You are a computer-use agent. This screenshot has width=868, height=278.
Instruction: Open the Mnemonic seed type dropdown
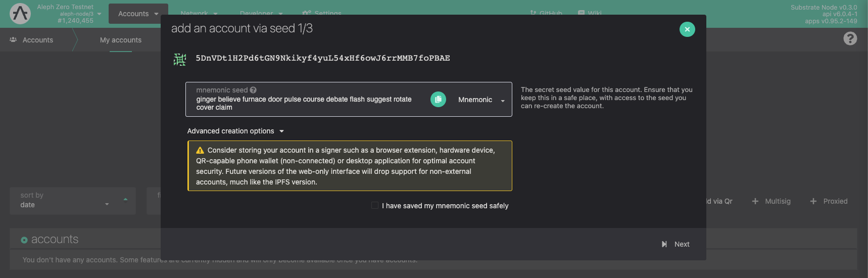point(481,100)
